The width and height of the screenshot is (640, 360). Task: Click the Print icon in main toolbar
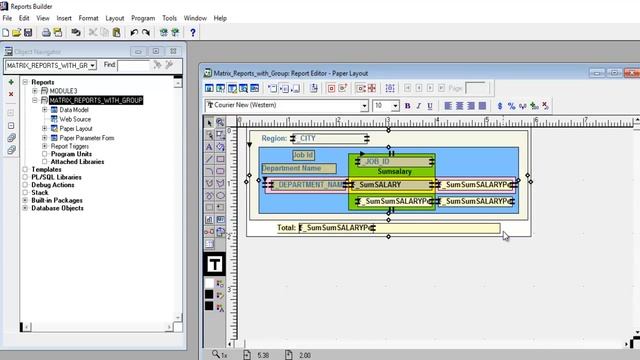pos(46,33)
